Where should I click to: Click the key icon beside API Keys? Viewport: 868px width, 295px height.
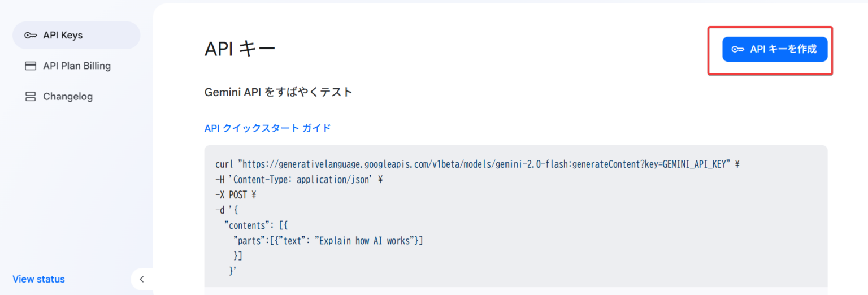pos(31,36)
